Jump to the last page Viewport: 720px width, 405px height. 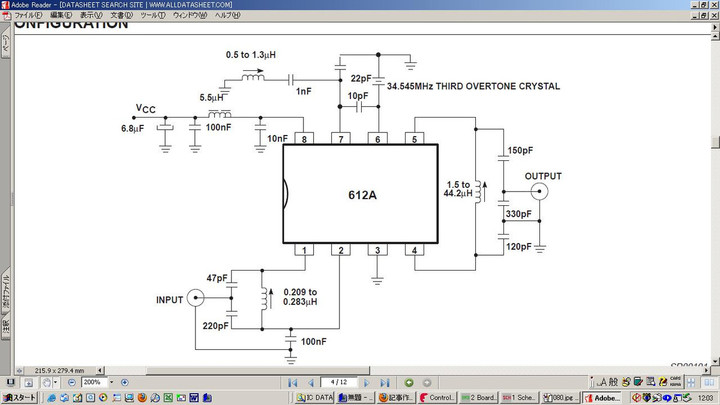pos(386,383)
